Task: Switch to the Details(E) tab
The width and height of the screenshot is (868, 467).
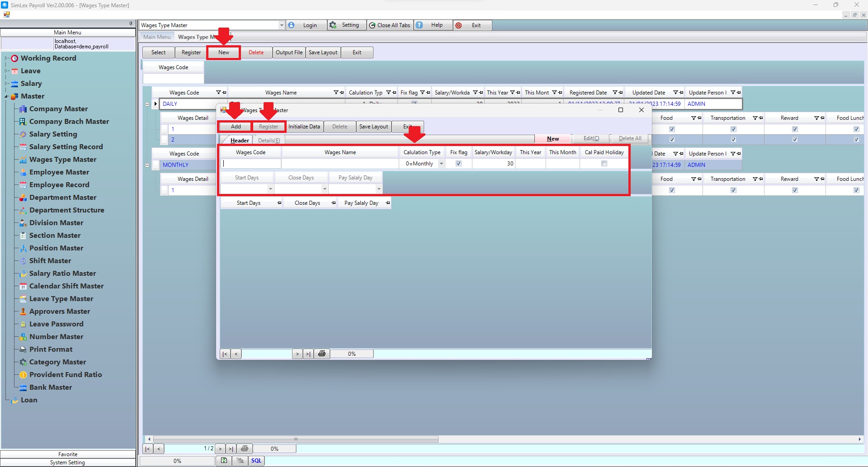Action: pyautogui.click(x=269, y=140)
